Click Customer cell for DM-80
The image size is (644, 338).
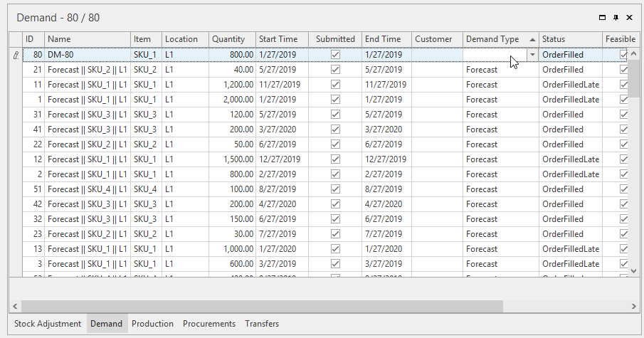pos(437,55)
